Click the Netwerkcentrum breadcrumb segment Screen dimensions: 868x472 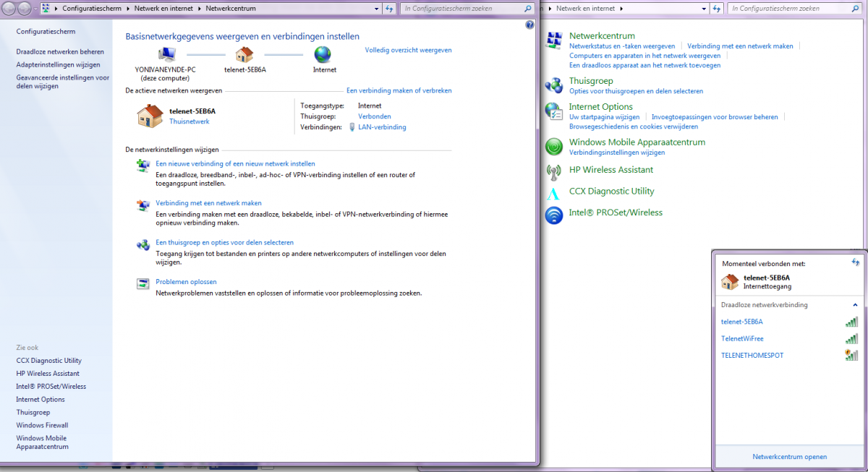point(231,9)
